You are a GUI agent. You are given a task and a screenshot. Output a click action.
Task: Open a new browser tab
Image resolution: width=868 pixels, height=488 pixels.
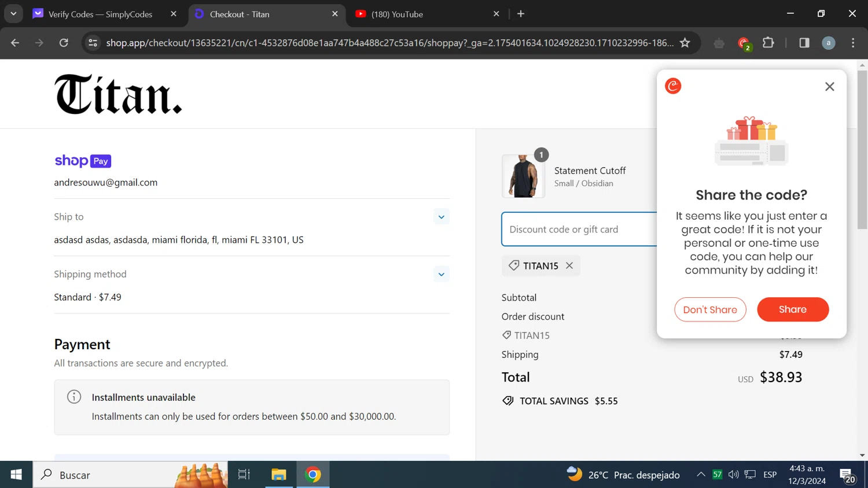coord(521,14)
